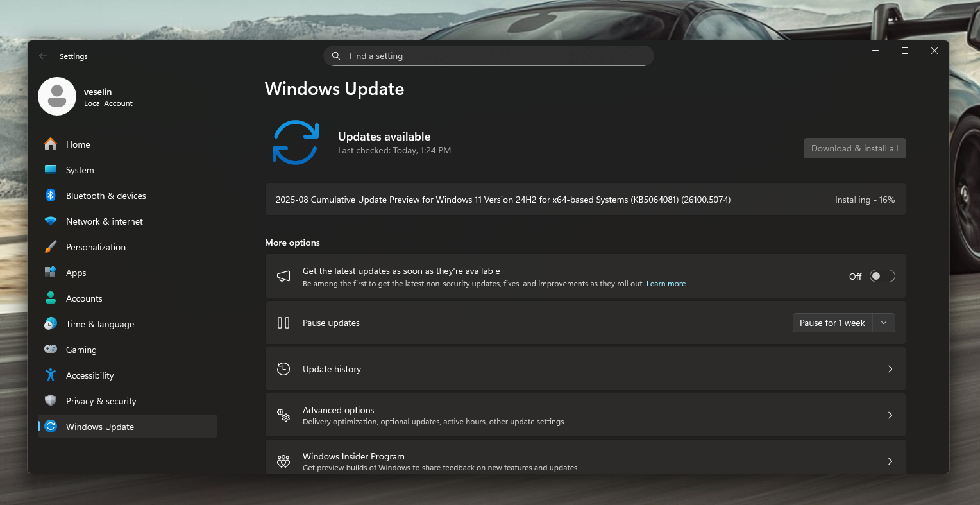Click the pause bars icon

pyautogui.click(x=283, y=323)
